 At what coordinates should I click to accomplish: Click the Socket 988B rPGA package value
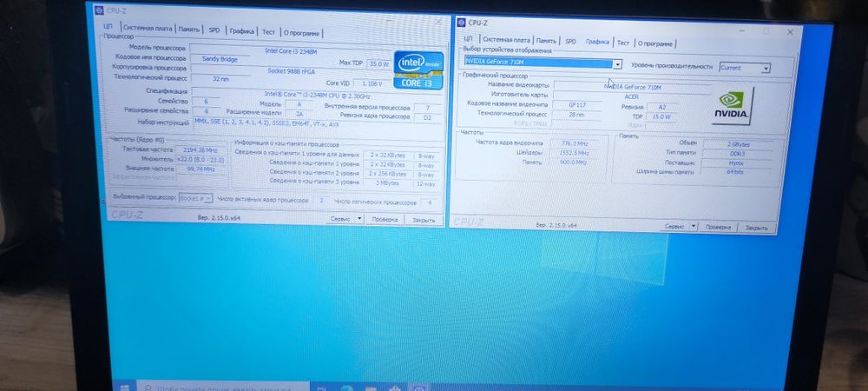(290, 71)
